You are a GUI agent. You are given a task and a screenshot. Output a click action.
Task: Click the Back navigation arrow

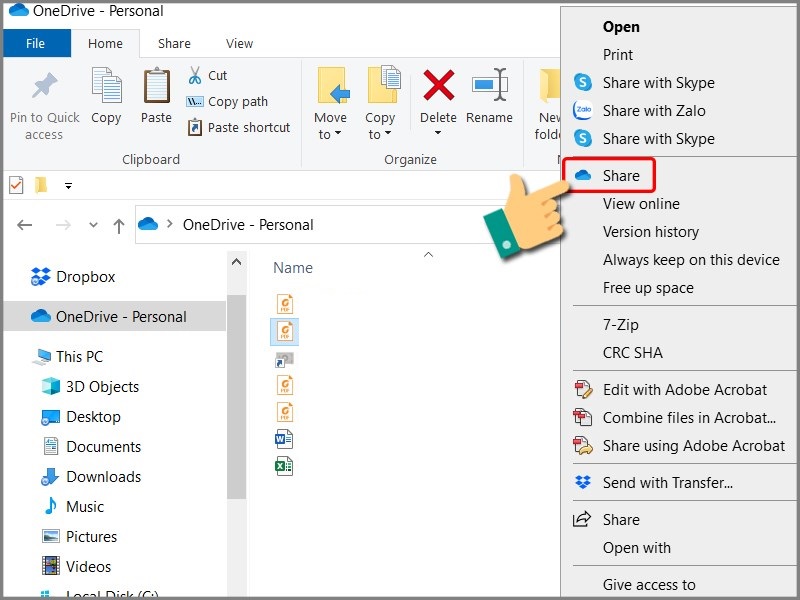click(x=24, y=224)
